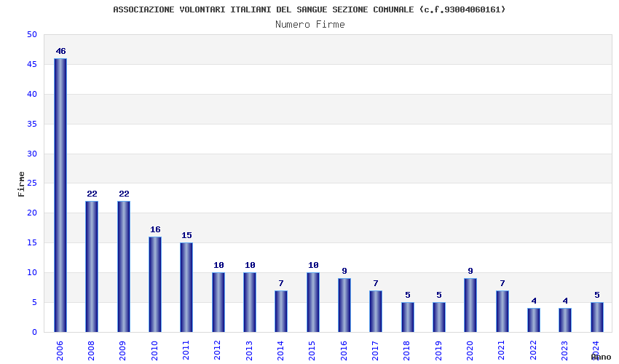Click the value label 15

click(x=186, y=236)
